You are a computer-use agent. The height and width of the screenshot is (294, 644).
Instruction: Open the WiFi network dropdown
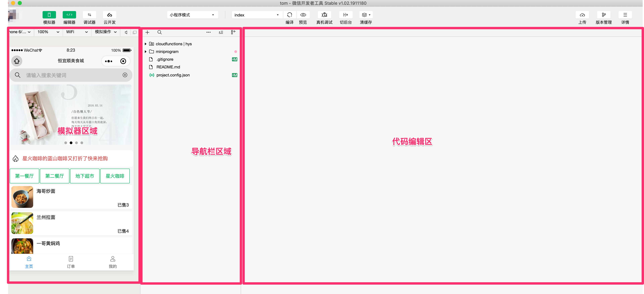[77, 32]
